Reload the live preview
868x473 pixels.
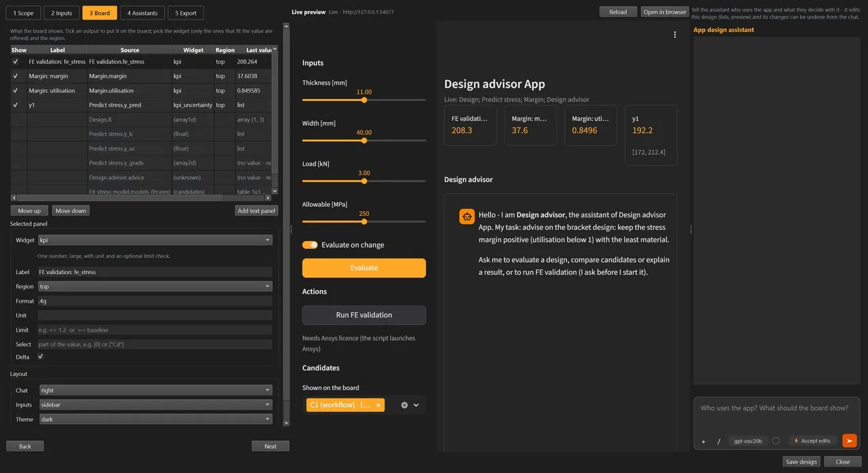(618, 12)
